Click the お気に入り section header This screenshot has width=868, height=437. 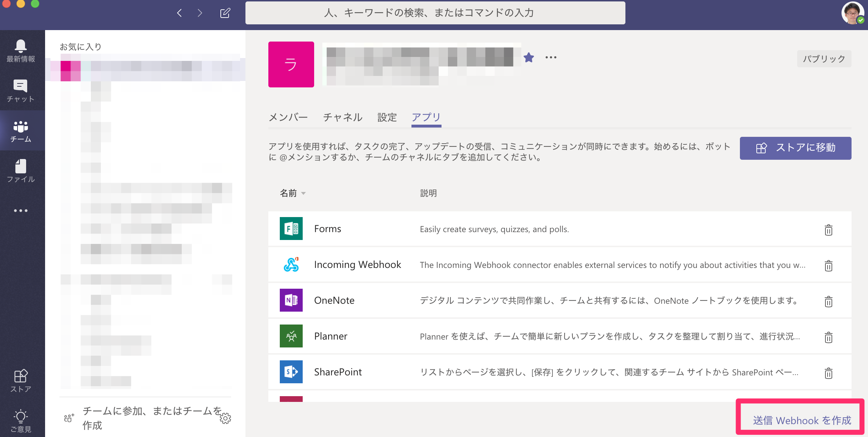(81, 47)
